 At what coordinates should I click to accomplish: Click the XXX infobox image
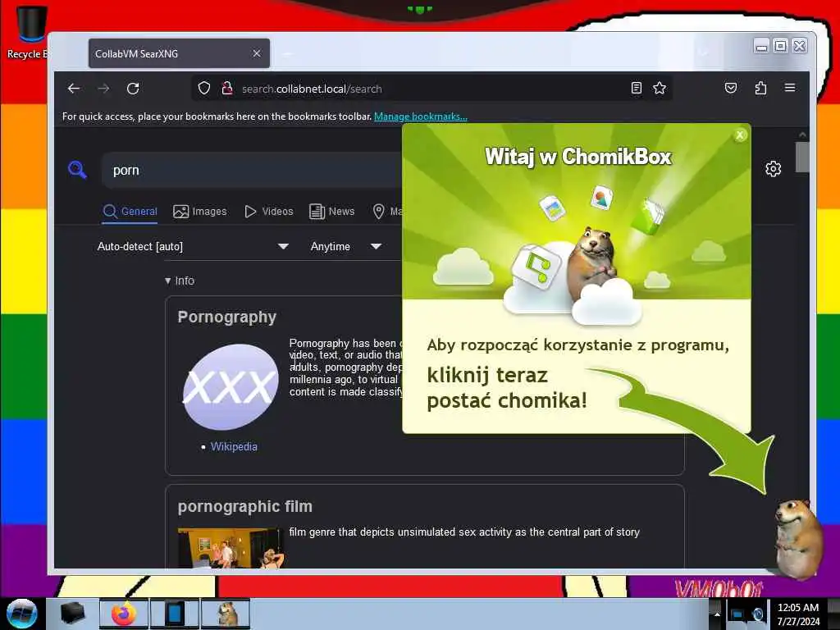(231, 387)
